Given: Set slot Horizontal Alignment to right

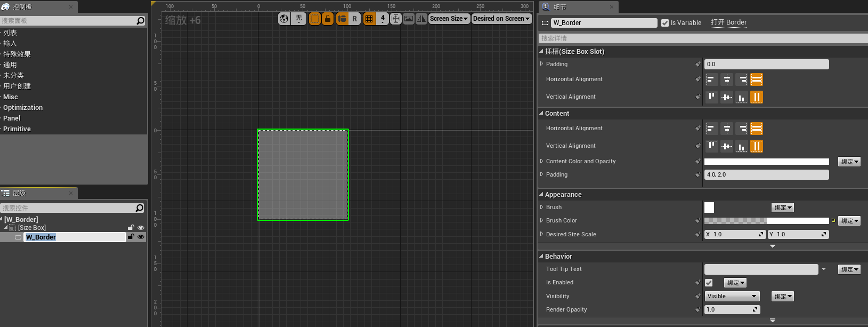Looking at the screenshot, I should pyautogui.click(x=742, y=79).
